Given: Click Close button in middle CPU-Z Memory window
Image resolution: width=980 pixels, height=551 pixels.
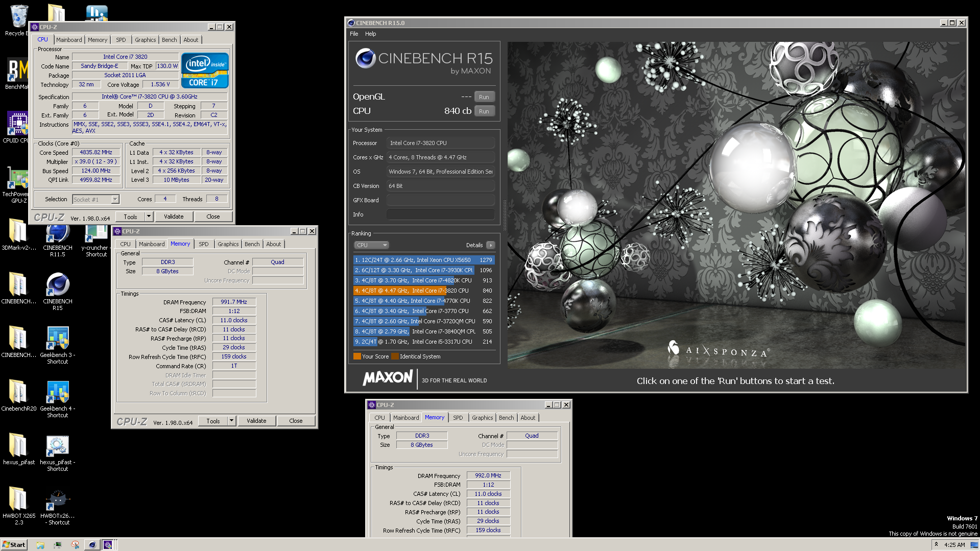Looking at the screenshot, I should point(296,421).
